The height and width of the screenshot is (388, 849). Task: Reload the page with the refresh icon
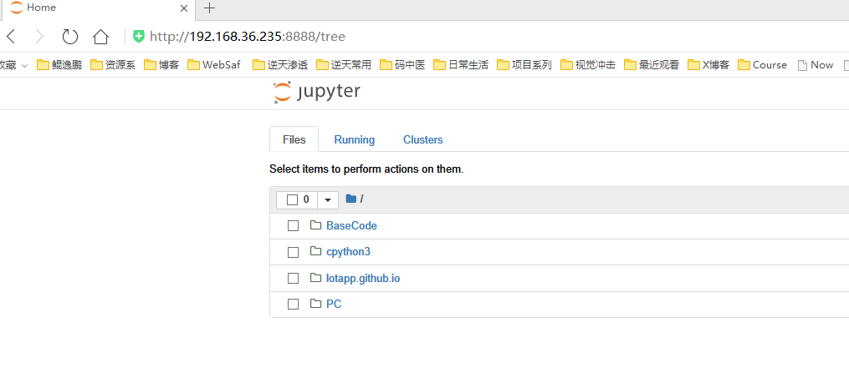tap(70, 37)
